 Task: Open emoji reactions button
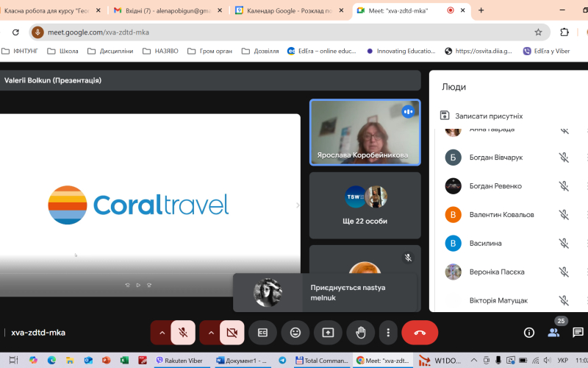pos(295,333)
